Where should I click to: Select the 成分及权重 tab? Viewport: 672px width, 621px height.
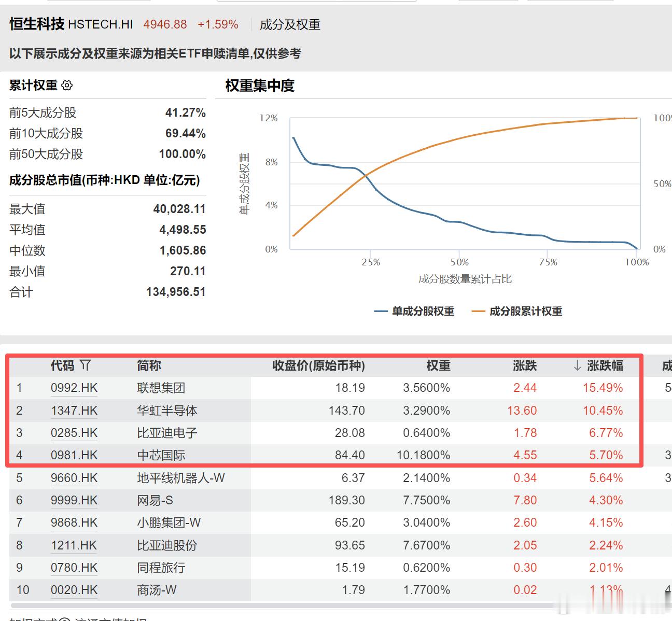click(290, 24)
